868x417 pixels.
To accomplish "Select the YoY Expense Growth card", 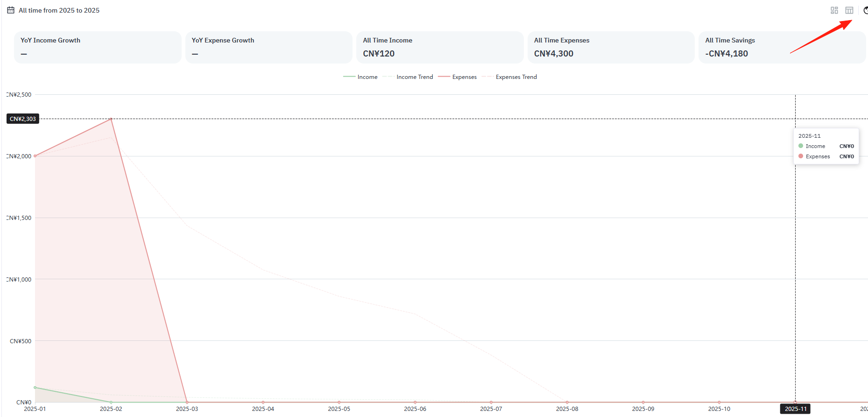I will [269, 47].
